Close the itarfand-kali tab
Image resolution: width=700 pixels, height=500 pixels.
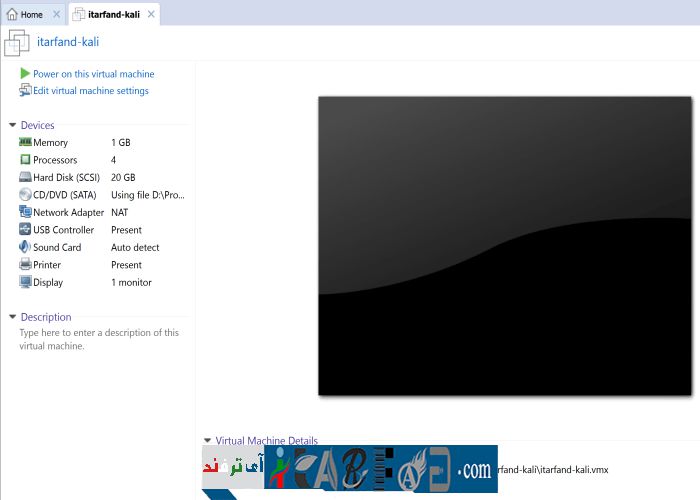click(151, 15)
